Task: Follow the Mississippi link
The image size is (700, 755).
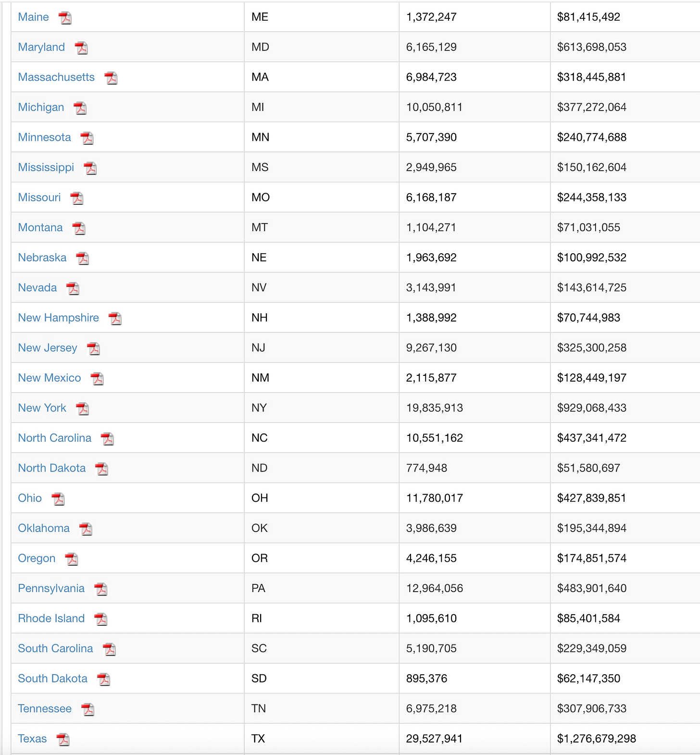Action: [x=46, y=168]
